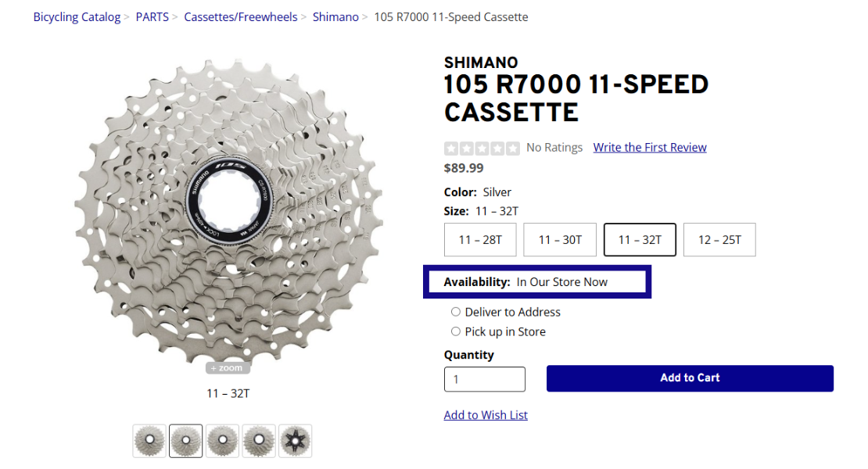The image size is (868, 469).
Task: Click the third star rating icon
Action: pos(479,148)
